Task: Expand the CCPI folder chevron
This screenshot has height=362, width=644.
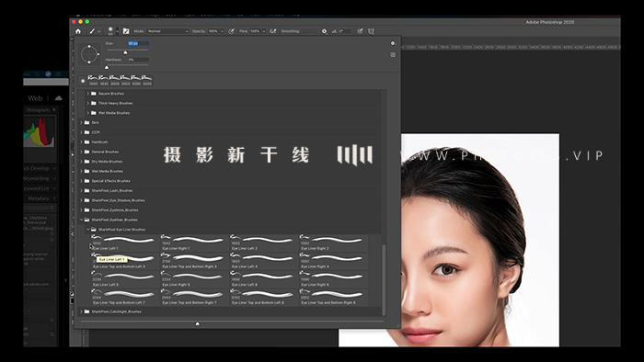Action: [81, 132]
